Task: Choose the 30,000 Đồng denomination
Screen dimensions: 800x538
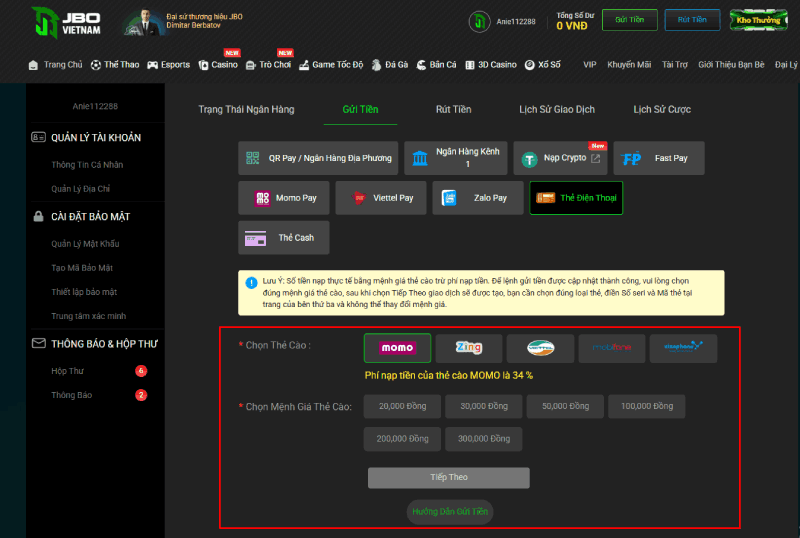Action: 484,406
